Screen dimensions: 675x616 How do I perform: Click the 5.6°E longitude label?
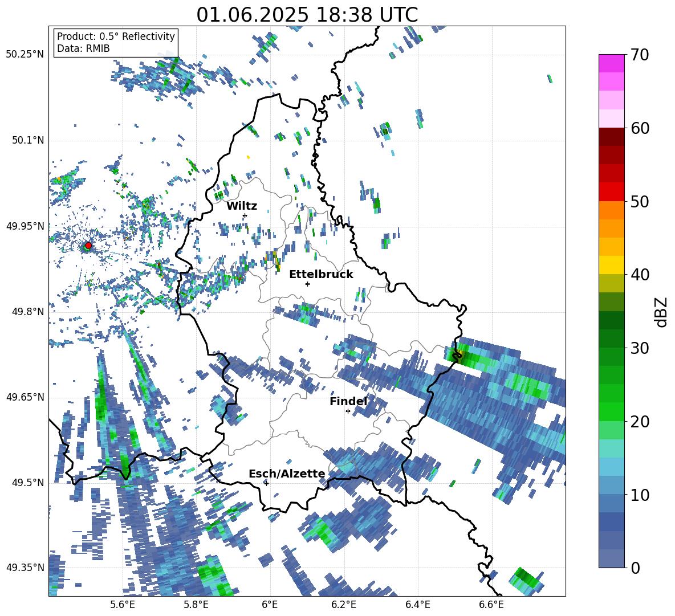122,605
